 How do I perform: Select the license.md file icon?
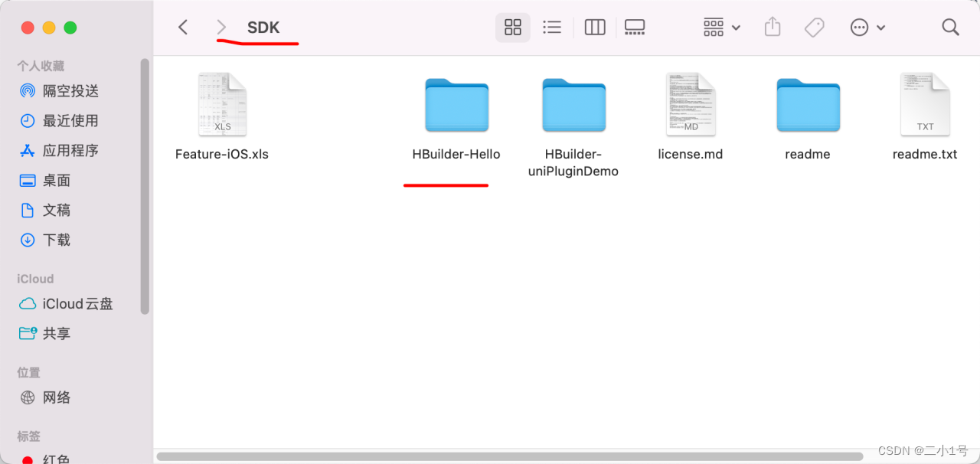pyautogui.click(x=691, y=105)
